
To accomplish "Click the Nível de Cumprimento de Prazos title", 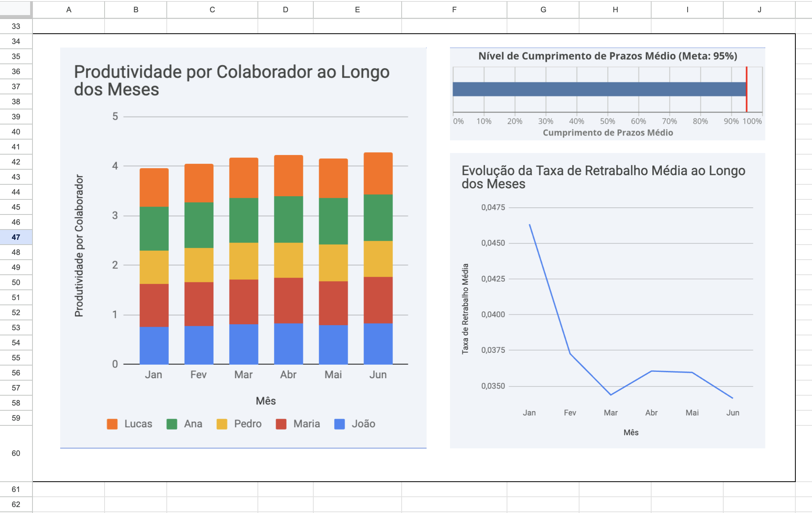I will pos(607,56).
